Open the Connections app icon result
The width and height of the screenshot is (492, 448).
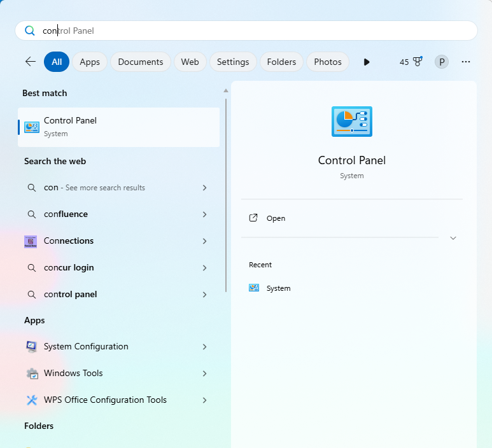pyautogui.click(x=31, y=241)
